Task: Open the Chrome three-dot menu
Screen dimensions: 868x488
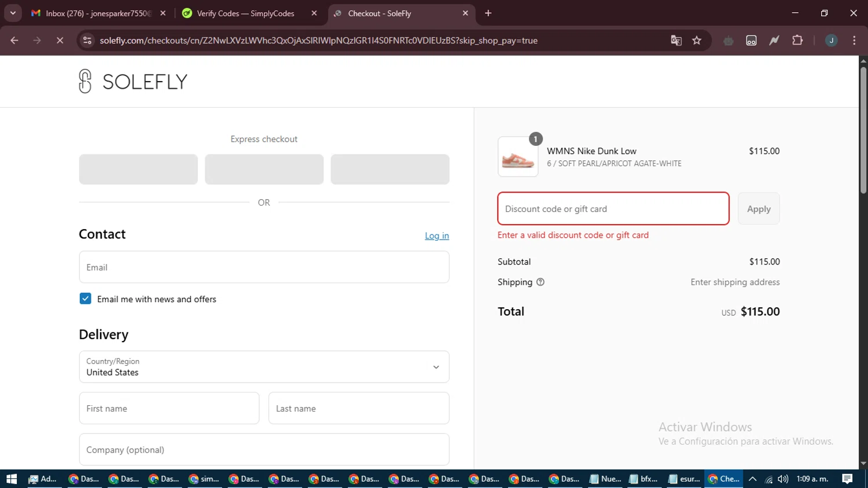Action: pos(854,41)
